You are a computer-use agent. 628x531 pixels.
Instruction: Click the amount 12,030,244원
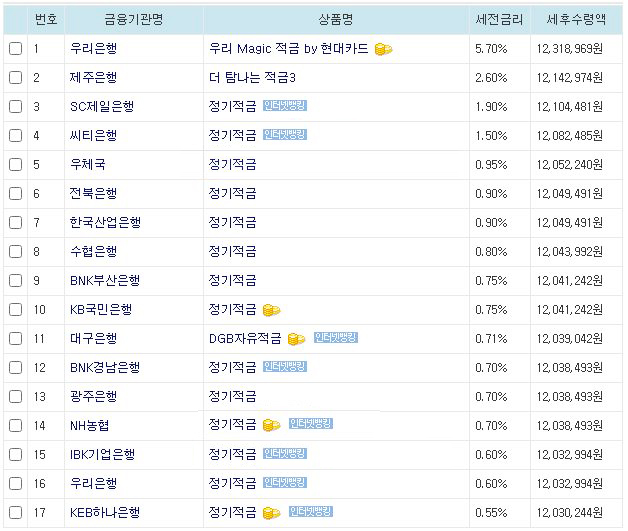570,513
